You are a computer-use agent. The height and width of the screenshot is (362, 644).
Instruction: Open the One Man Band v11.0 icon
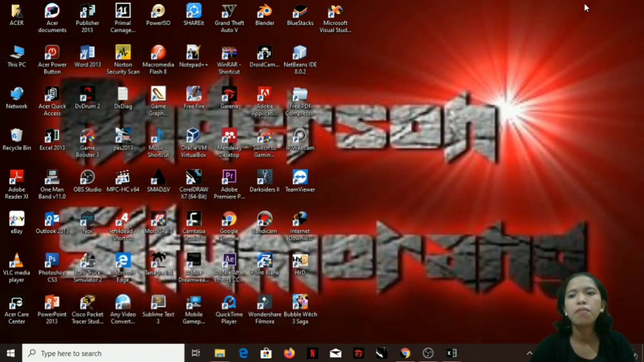[52, 185]
